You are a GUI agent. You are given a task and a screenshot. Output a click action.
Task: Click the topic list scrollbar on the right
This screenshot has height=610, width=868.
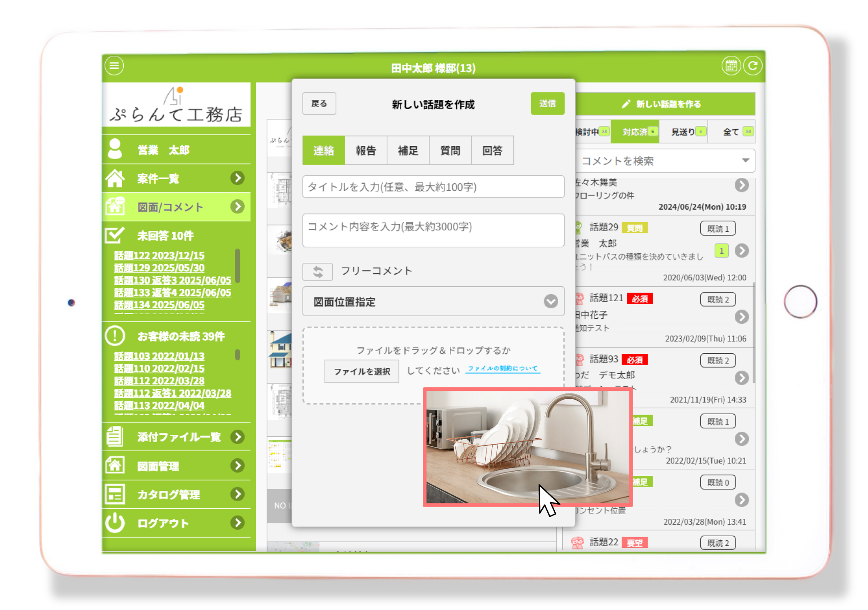(754, 333)
